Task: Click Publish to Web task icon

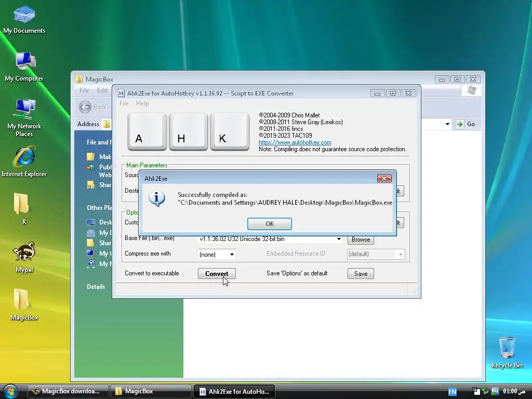Action: [x=90, y=167]
